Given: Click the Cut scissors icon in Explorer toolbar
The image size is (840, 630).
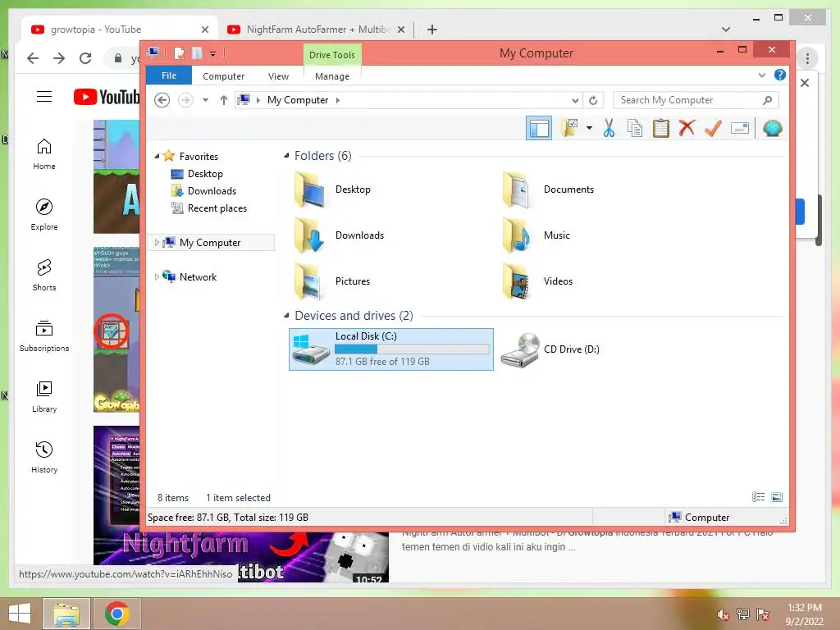Looking at the screenshot, I should point(609,129).
